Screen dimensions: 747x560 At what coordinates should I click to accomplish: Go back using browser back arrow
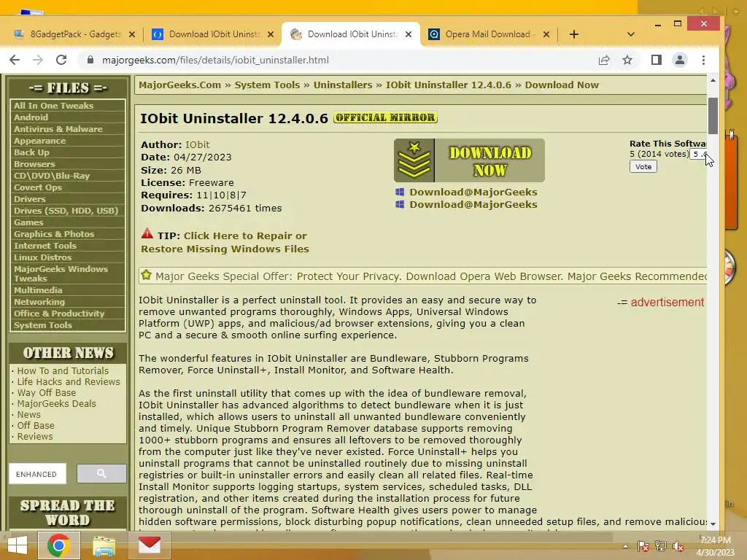click(15, 60)
